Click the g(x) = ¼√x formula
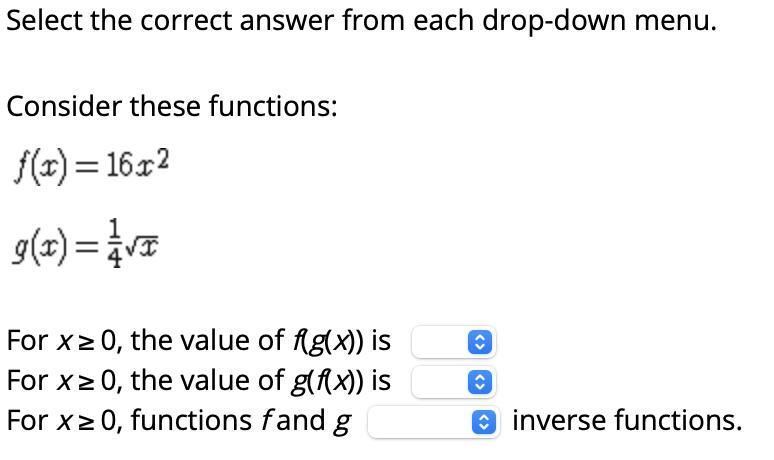 click(x=86, y=245)
